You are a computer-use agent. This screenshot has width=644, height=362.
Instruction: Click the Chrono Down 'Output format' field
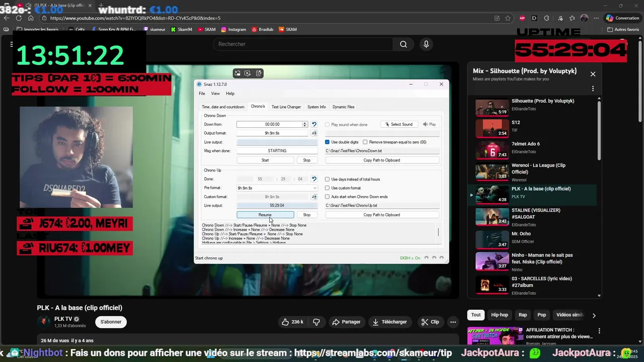[x=272, y=133]
